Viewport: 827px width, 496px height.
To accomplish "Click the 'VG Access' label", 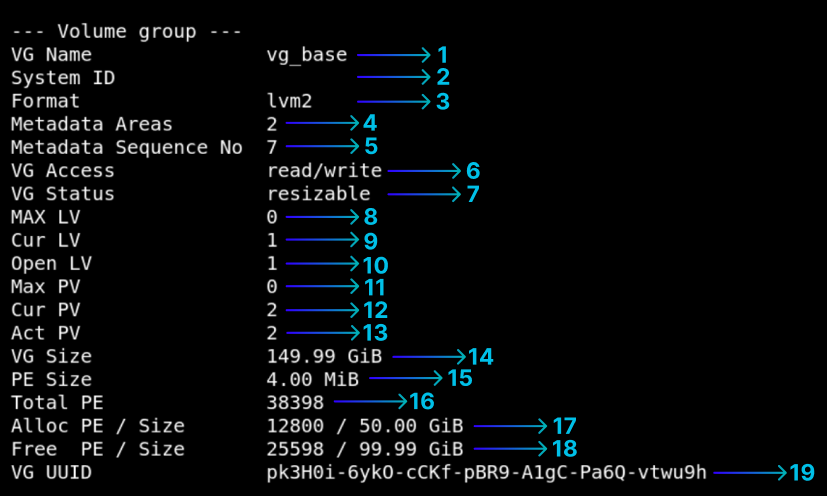I will pyautogui.click(x=63, y=170).
